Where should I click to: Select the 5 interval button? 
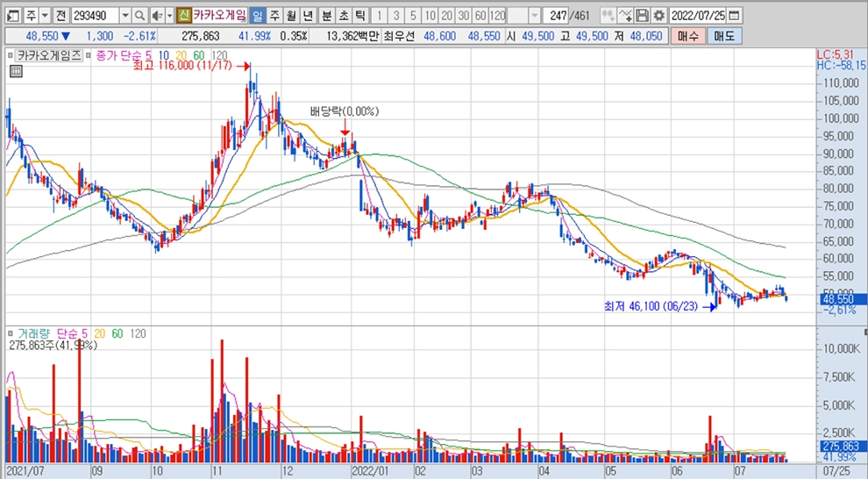tap(414, 16)
